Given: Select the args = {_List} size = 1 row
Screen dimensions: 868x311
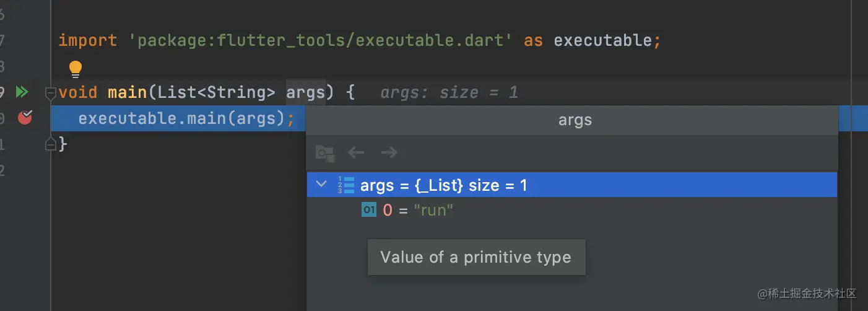Looking at the screenshot, I should coord(443,185).
